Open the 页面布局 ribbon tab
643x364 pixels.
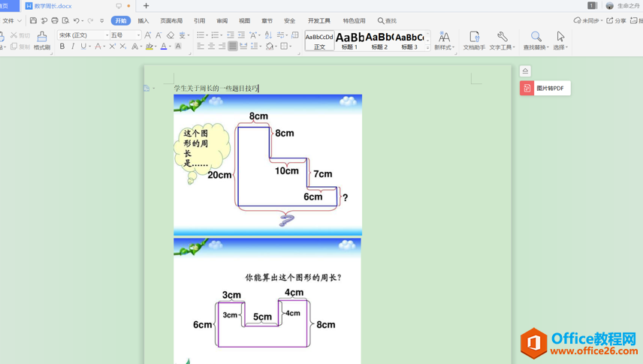click(x=171, y=21)
